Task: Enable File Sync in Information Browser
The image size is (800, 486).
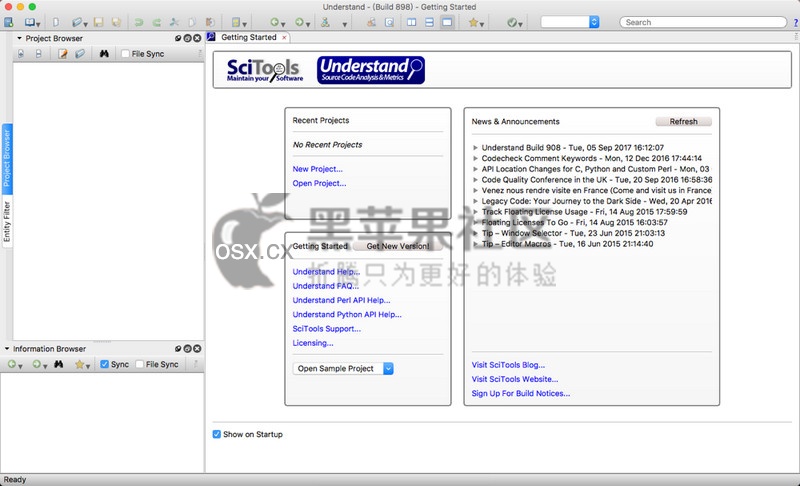Action: [140, 364]
